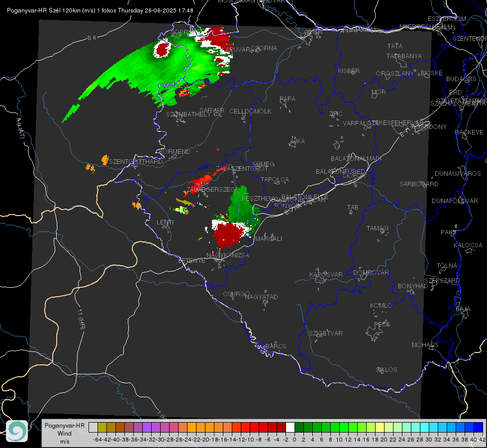Click the PECS city label
This screenshot has width=487, height=448.
click(x=382, y=324)
